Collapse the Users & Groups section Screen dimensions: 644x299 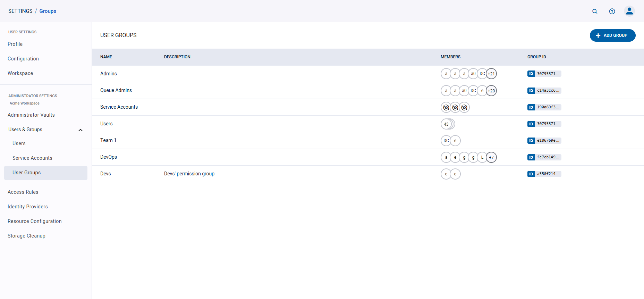pos(80,130)
